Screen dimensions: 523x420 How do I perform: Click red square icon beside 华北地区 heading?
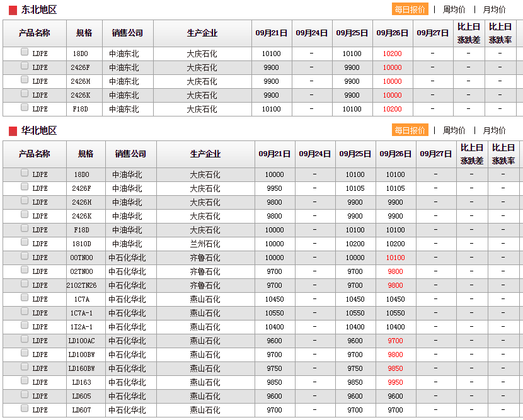coord(13,131)
